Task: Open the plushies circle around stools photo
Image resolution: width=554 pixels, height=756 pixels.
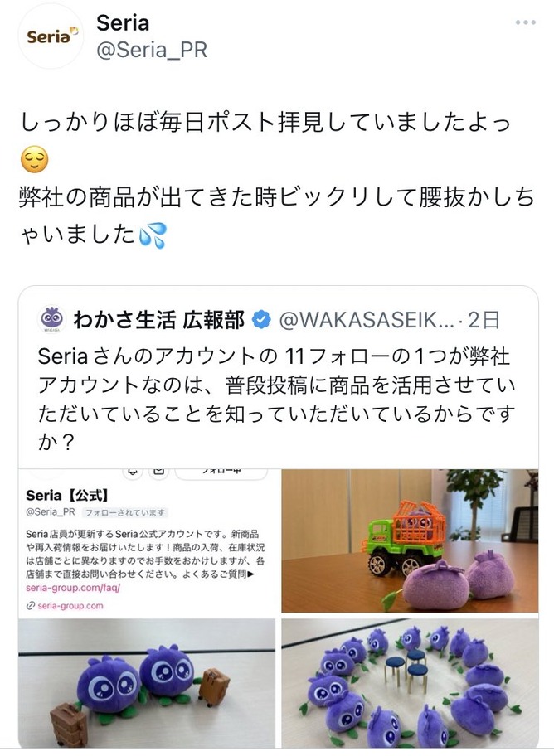Action: click(410, 684)
